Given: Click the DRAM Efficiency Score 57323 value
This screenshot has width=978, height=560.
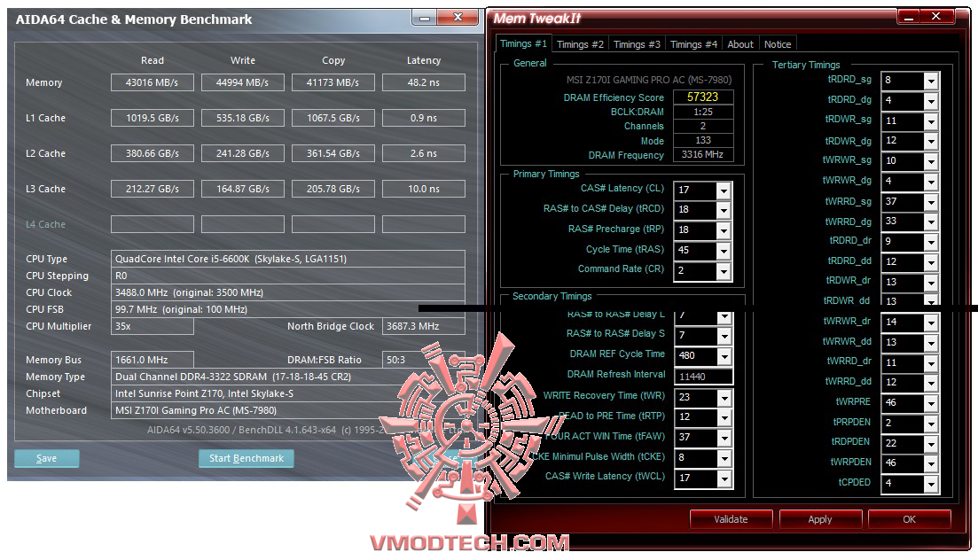Looking at the screenshot, I should (703, 97).
